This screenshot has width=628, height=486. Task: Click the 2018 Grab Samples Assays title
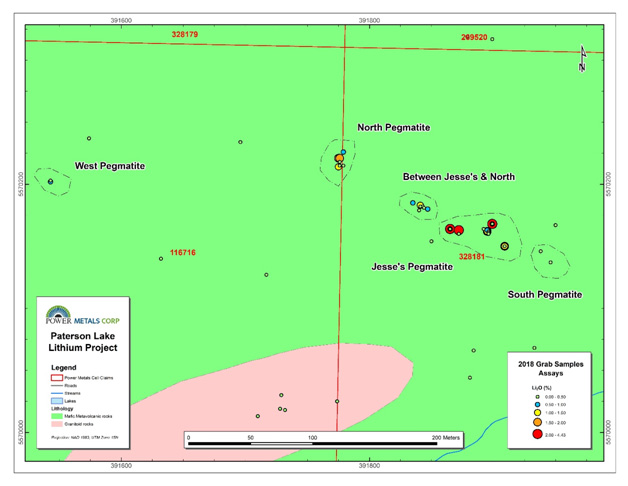(551, 369)
